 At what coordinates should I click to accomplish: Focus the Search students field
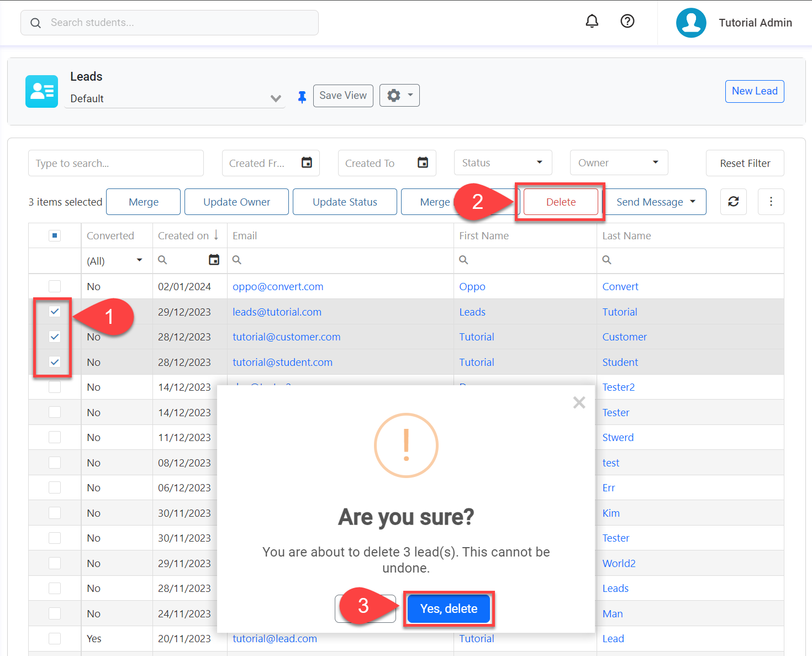[170, 23]
